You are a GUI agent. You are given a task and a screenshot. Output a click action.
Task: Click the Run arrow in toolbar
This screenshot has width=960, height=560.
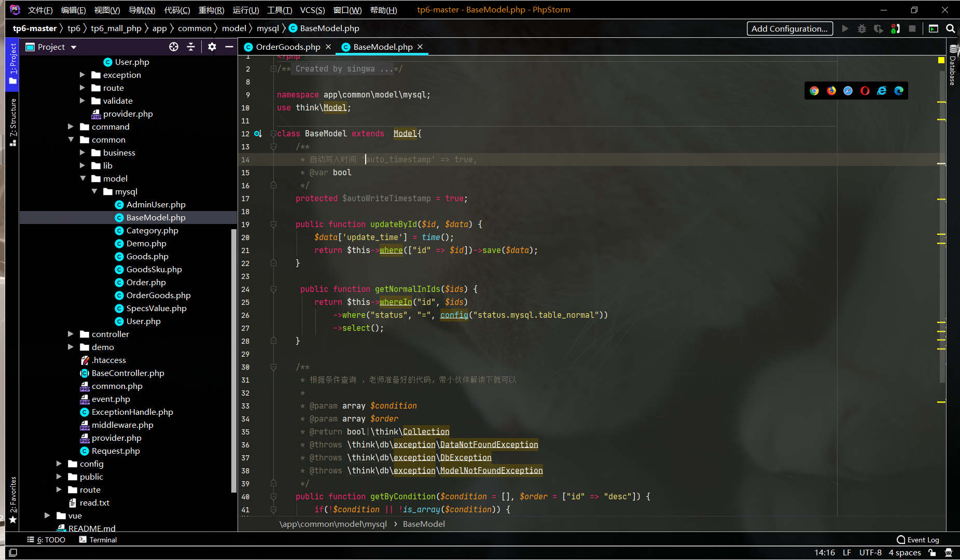click(845, 29)
